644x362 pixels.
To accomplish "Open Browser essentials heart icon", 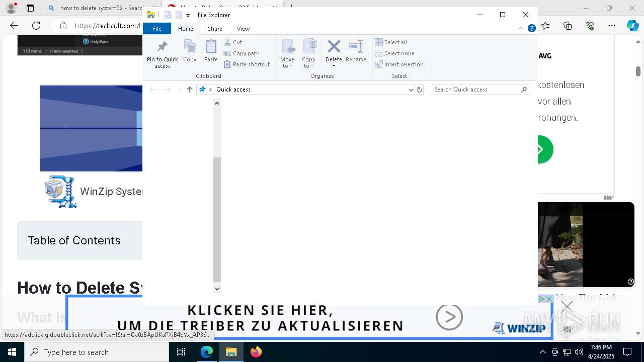I will pos(590,26).
